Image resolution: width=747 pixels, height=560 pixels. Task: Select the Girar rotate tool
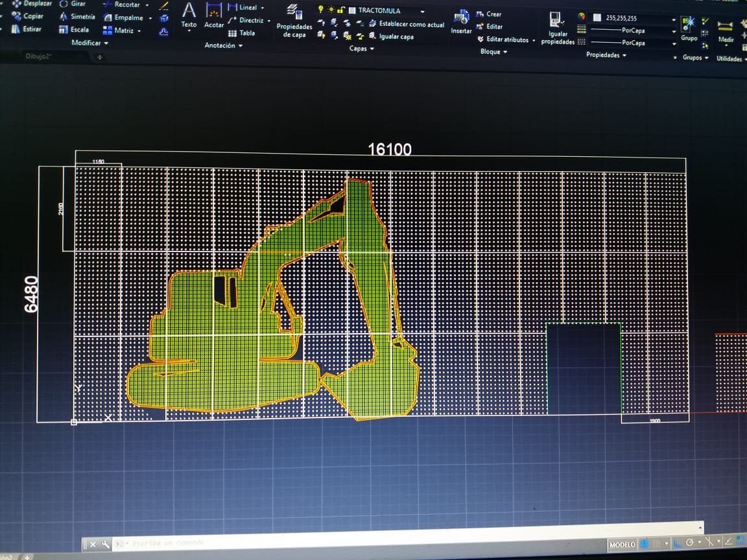click(x=72, y=4)
